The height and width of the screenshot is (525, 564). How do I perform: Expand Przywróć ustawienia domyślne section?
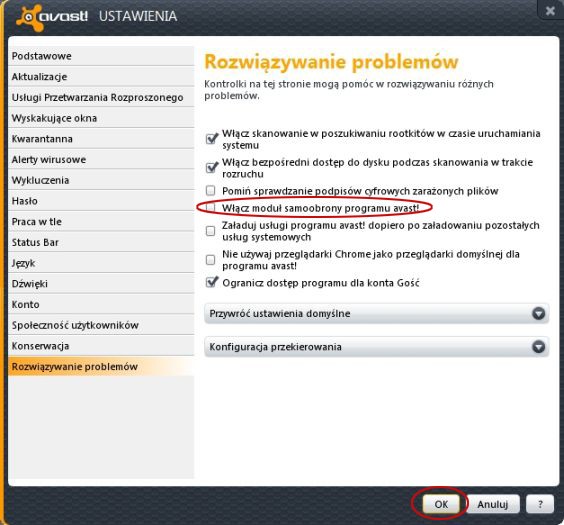click(x=377, y=314)
